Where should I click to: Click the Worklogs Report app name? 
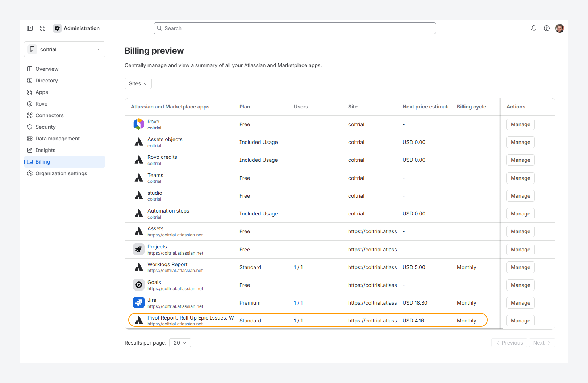point(167,264)
